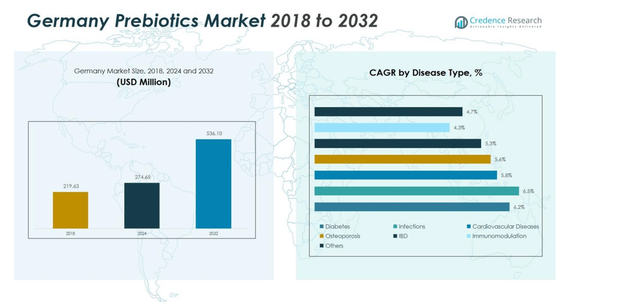Click the Diabetes legend color marker

pyautogui.click(x=322, y=226)
